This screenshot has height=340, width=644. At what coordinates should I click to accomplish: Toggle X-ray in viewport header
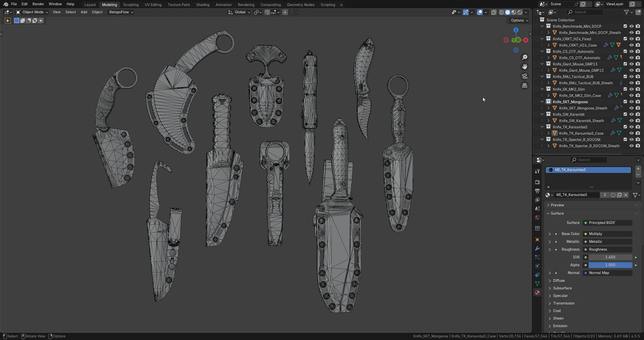pyautogui.click(x=494, y=12)
